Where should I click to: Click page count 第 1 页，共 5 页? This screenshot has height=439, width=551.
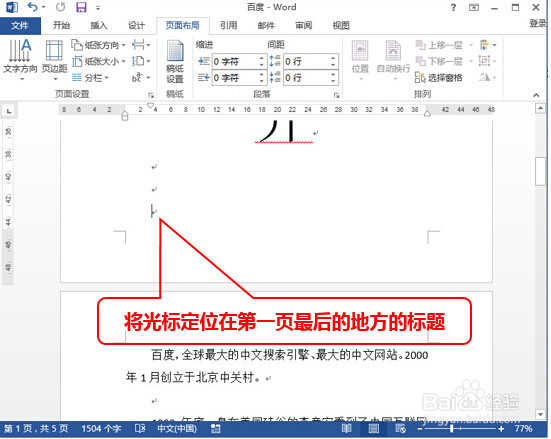tap(36, 428)
